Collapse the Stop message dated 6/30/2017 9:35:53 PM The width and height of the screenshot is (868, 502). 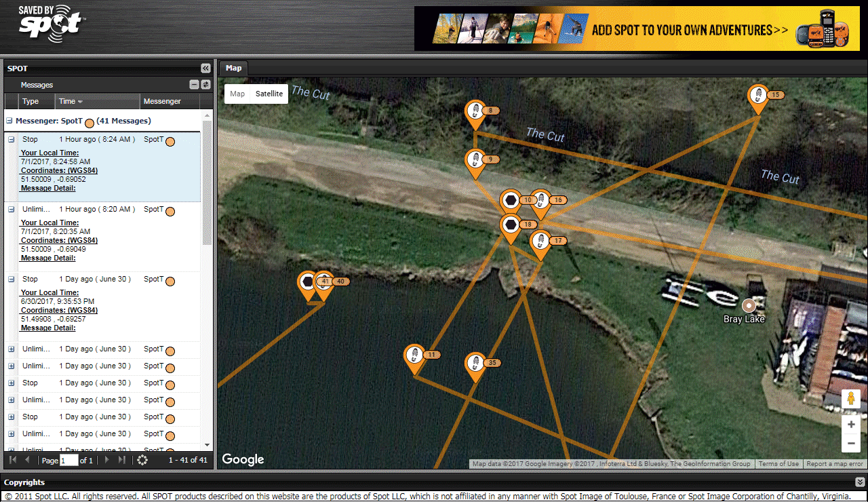tap(11, 279)
